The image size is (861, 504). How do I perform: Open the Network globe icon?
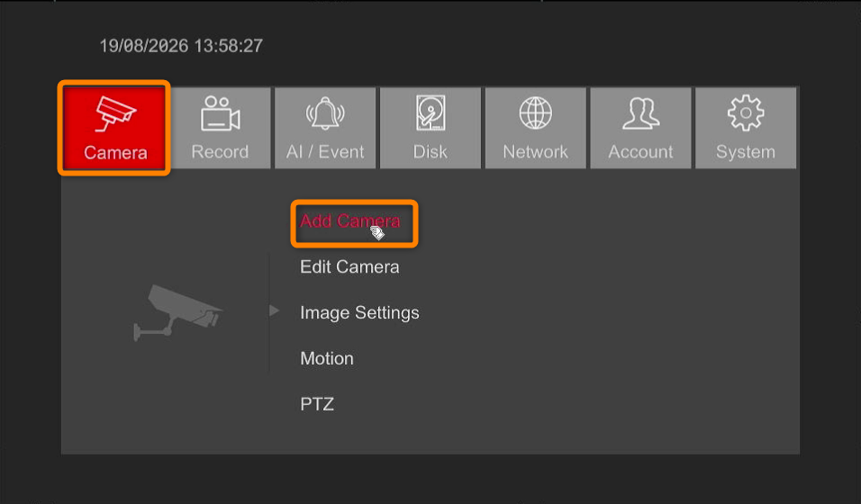click(x=535, y=113)
